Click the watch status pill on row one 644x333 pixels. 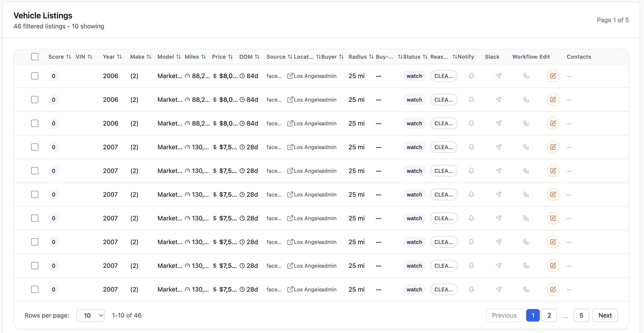(414, 76)
